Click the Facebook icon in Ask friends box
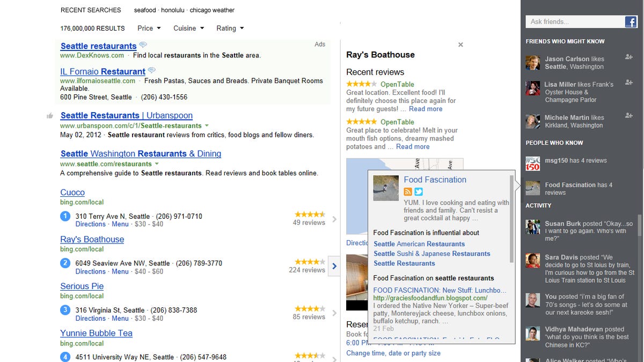Image resolution: width=644 pixels, height=362 pixels. (x=631, y=21)
